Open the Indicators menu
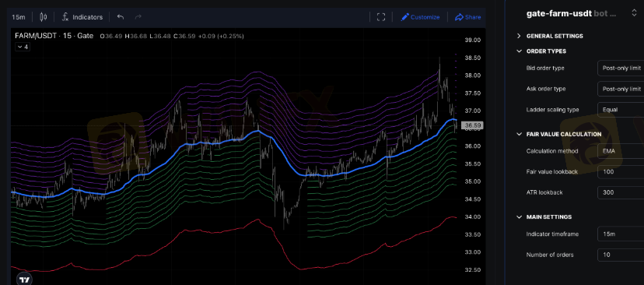The width and height of the screenshot is (644, 285). (82, 17)
